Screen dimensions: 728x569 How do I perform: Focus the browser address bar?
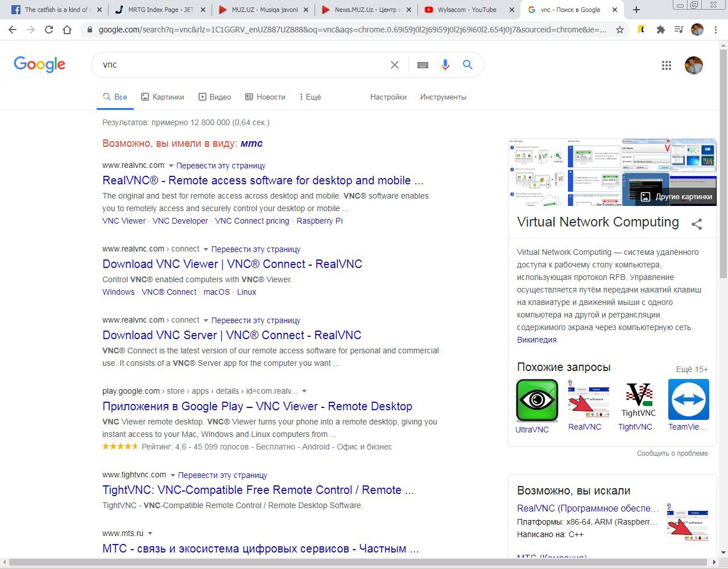coord(352,30)
